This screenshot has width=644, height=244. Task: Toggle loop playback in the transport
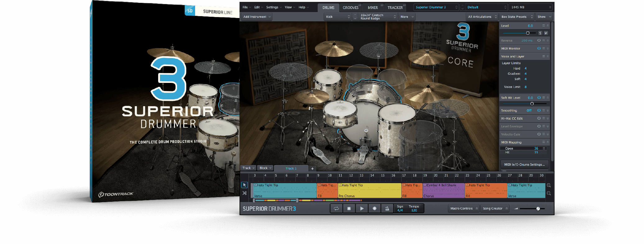point(336,209)
